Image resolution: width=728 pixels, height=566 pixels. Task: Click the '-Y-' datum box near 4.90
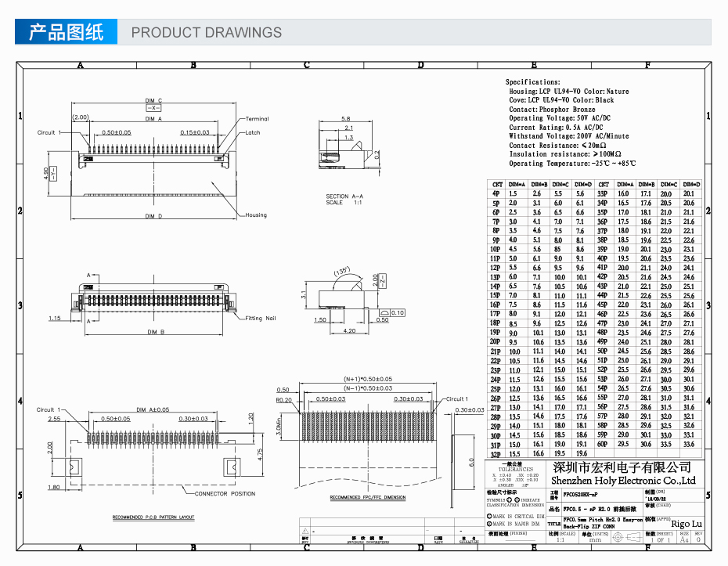pyautogui.click(x=53, y=173)
